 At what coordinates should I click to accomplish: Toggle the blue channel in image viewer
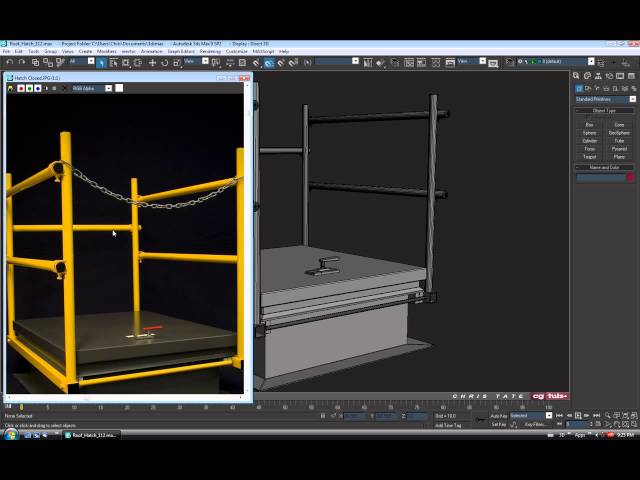point(37,88)
